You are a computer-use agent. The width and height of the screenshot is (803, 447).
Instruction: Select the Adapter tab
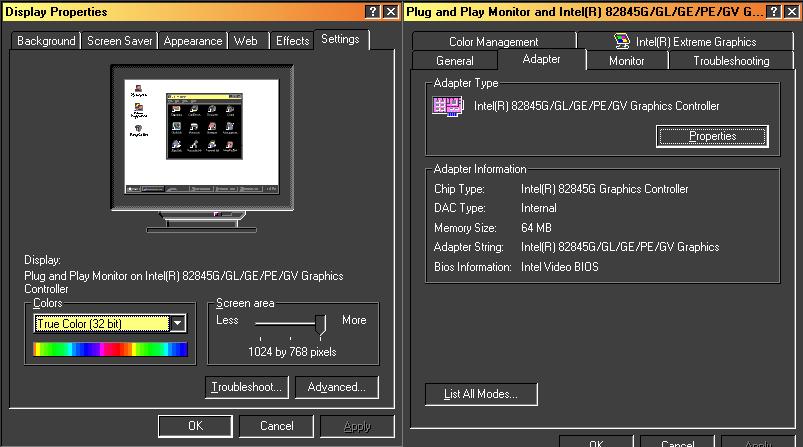[541, 59]
